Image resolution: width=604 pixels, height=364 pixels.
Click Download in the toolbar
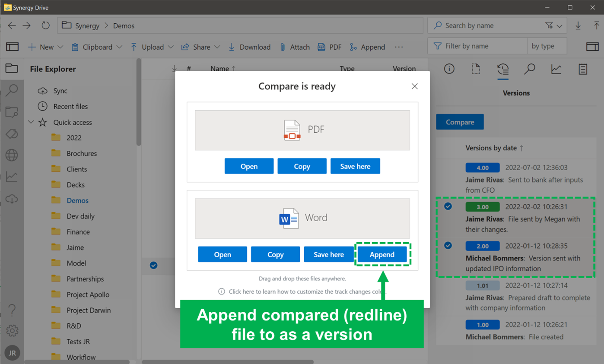249,47
